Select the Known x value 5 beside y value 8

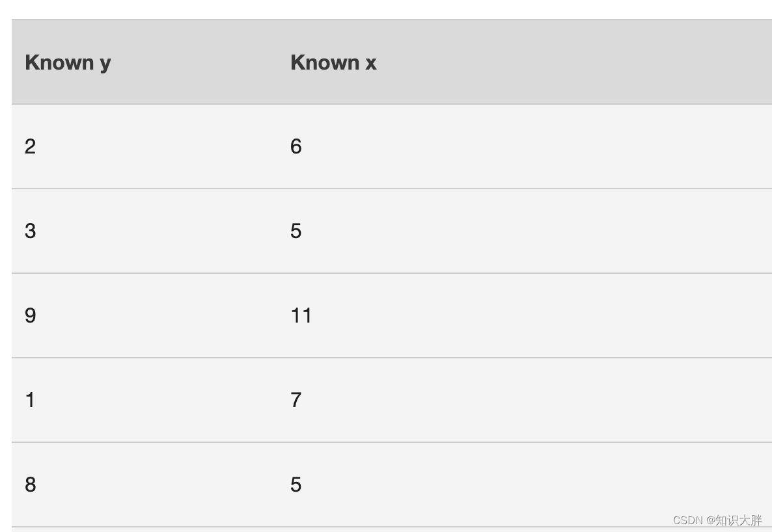click(296, 485)
